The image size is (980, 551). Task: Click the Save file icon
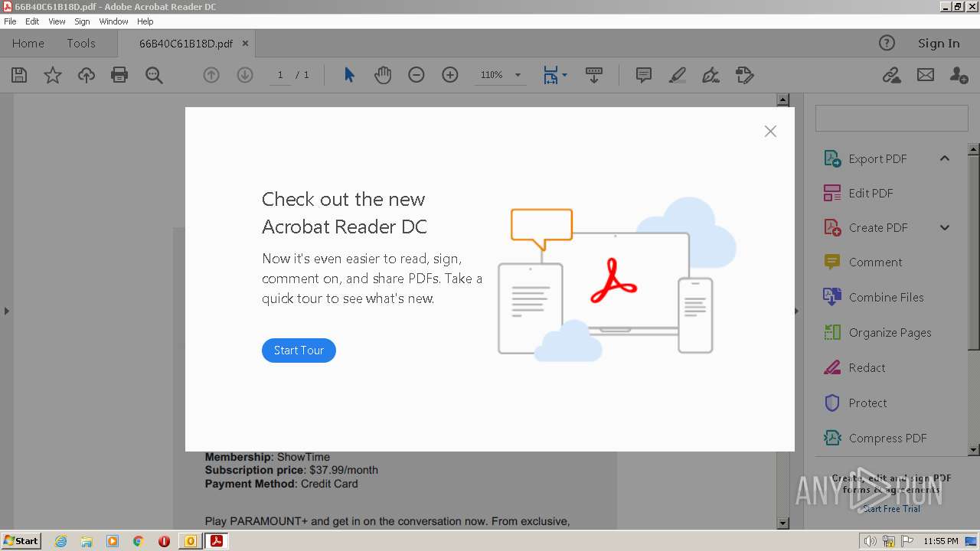point(19,75)
